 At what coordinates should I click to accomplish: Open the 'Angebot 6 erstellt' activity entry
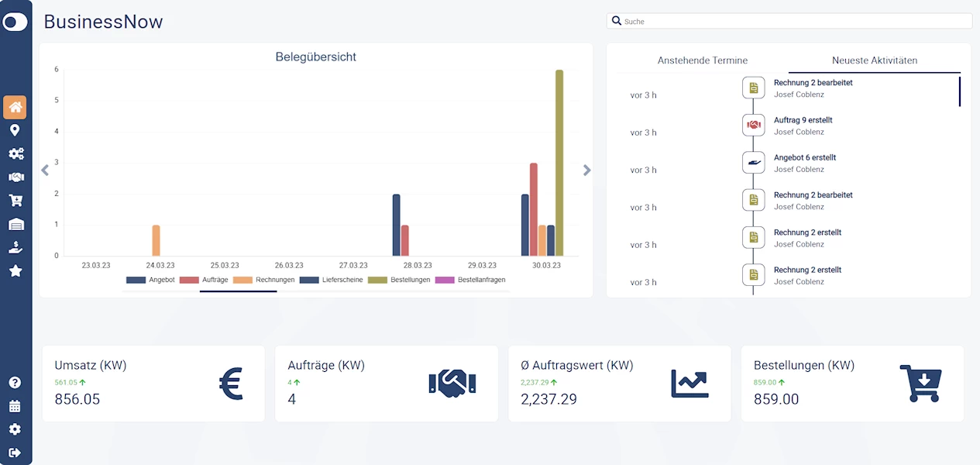[804, 158]
